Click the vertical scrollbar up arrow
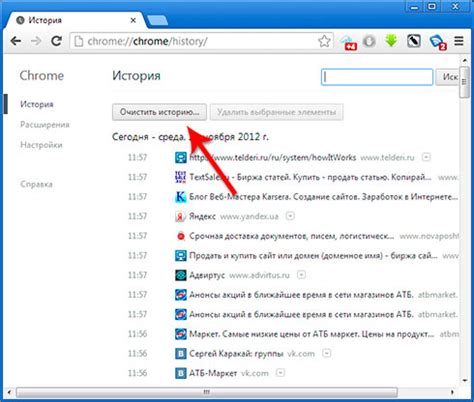474x402 pixels. click(465, 61)
